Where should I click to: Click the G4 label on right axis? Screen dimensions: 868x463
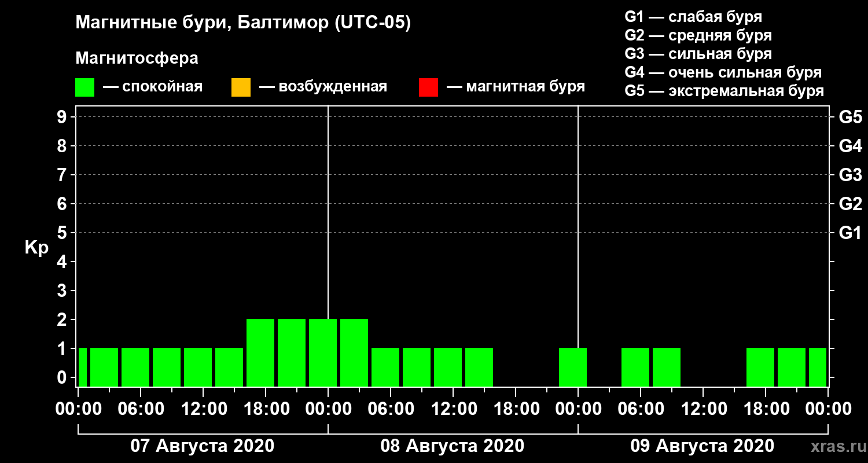click(850, 146)
